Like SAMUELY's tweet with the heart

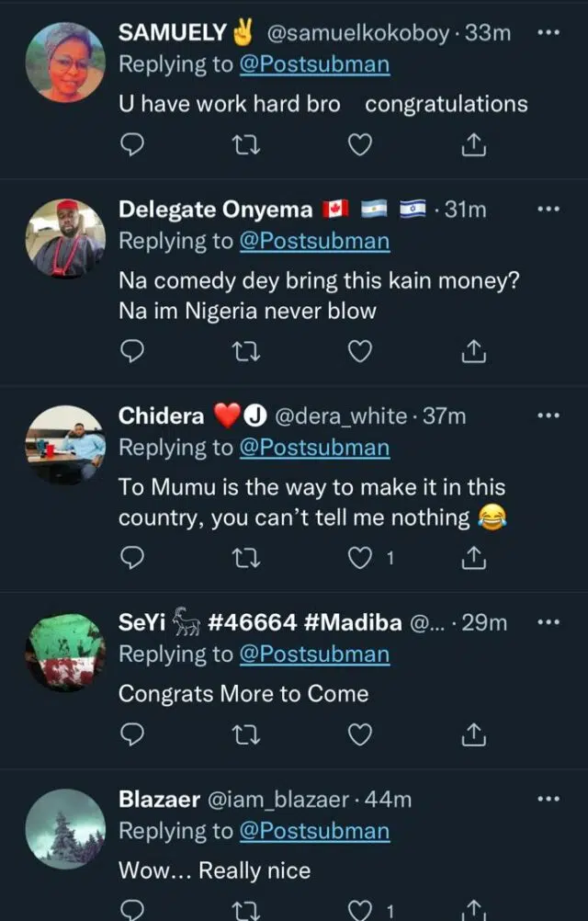(362, 144)
